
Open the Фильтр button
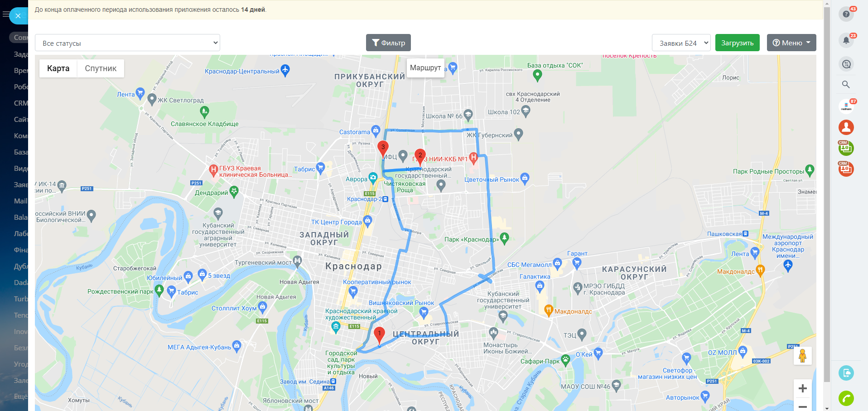pos(389,43)
